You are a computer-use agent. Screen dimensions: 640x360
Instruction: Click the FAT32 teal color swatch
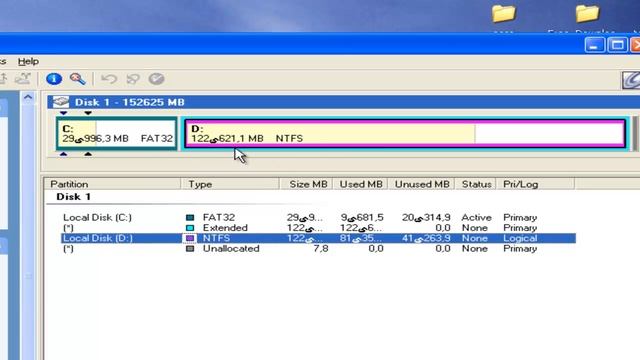(190, 218)
